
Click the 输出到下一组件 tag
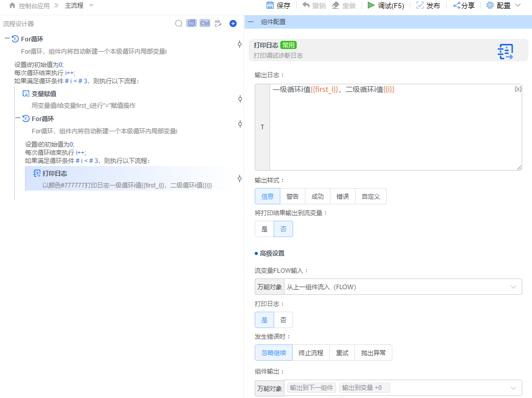pyautogui.click(x=312, y=387)
